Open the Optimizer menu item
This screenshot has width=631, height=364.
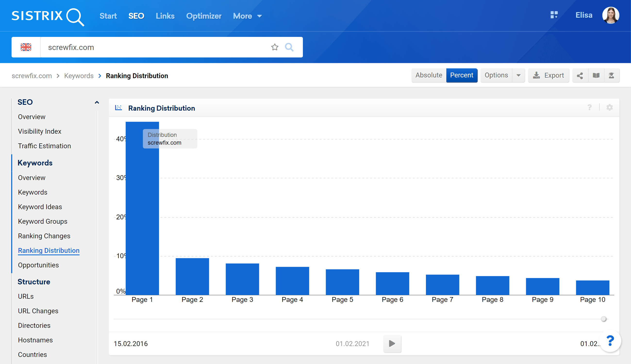click(x=204, y=16)
